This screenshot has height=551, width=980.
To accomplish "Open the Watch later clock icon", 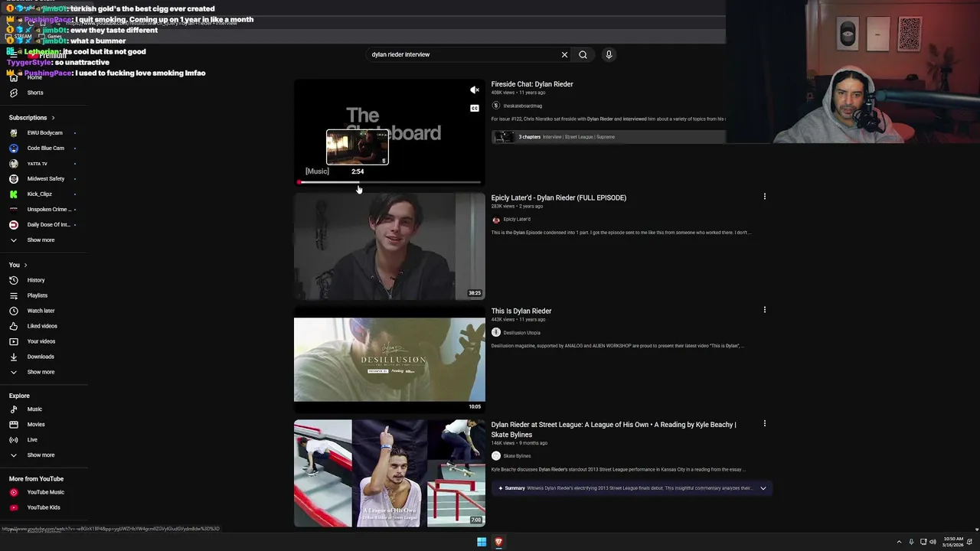I will click(x=13, y=311).
